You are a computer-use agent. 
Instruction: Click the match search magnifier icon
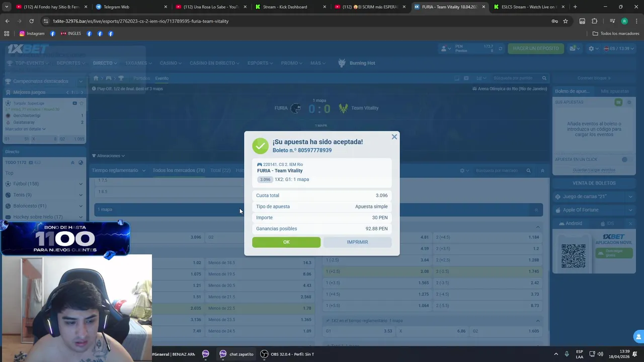tap(544, 78)
